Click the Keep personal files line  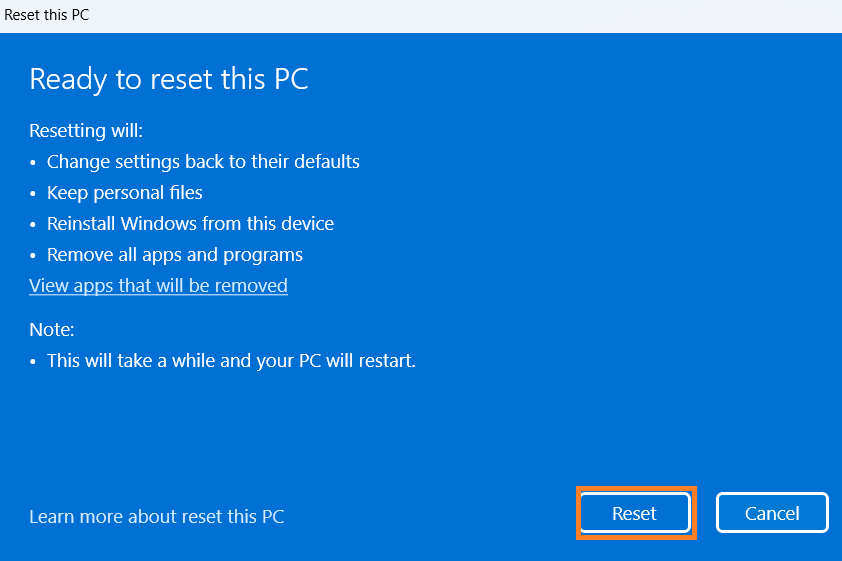tap(125, 192)
